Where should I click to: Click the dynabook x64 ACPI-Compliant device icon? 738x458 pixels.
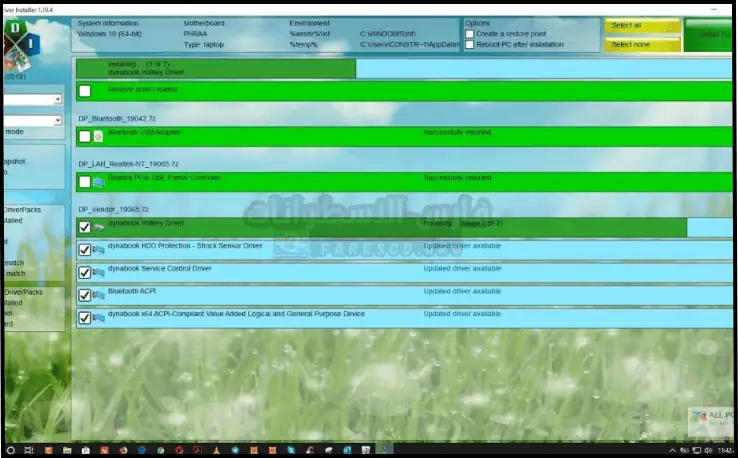point(98,319)
